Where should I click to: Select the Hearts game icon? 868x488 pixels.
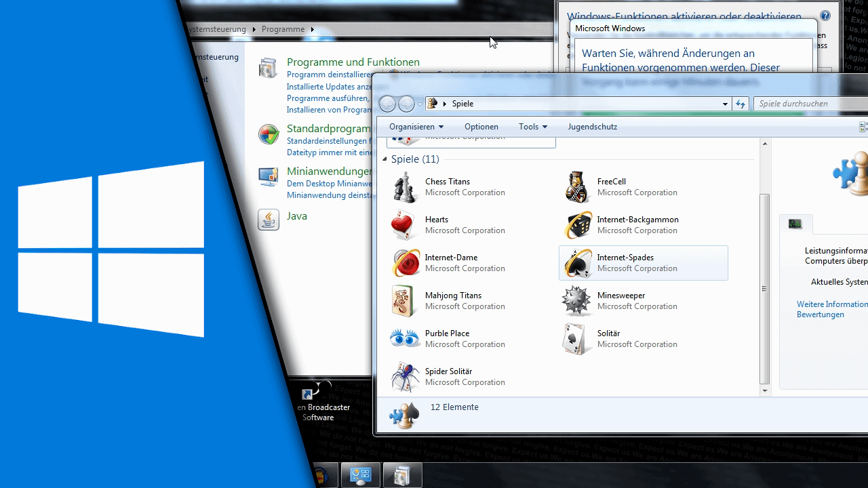click(405, 225)
